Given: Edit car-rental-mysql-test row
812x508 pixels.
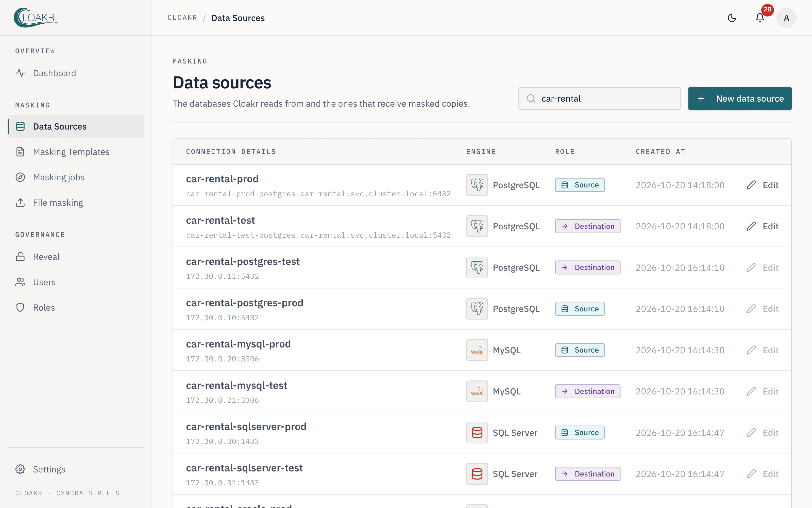Looking at the screenshot, I should pos(762,391).
